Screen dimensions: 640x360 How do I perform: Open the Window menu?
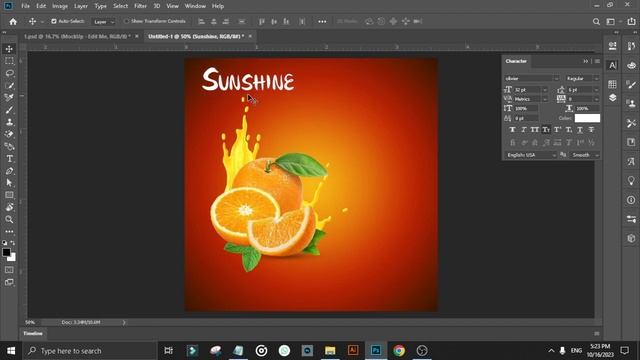[195, 6]
